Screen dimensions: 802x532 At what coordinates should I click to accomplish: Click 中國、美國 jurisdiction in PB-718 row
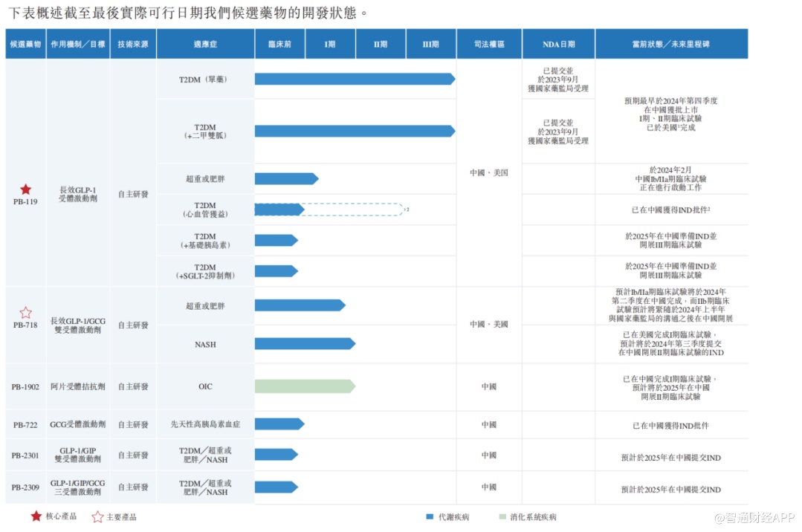tap(489, 324)
